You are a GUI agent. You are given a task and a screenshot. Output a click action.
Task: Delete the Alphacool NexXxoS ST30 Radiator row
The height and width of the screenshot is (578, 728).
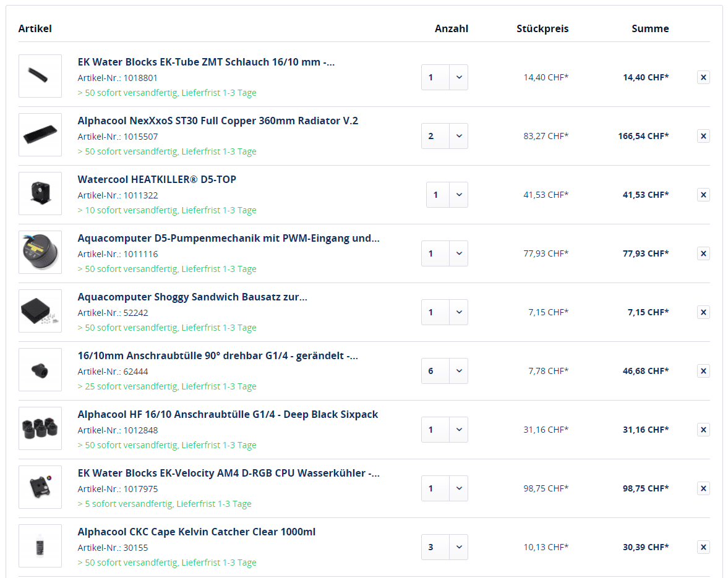coord(703,136)
